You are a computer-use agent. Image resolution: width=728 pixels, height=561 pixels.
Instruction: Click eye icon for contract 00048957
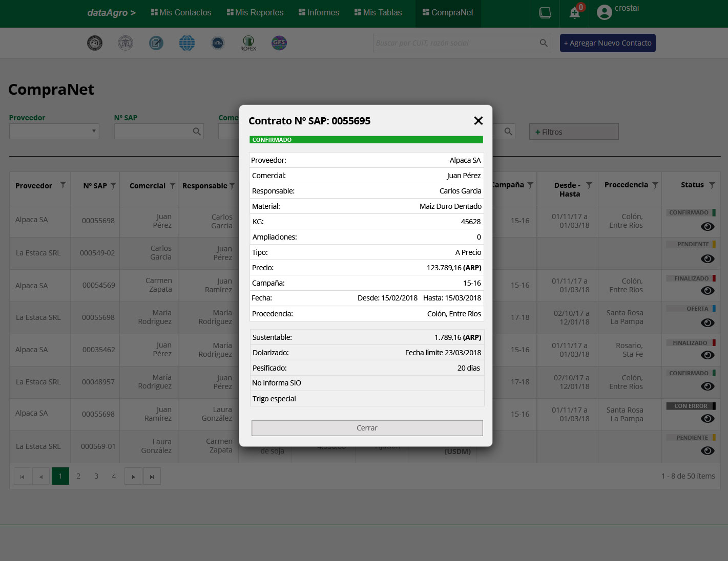708,386
